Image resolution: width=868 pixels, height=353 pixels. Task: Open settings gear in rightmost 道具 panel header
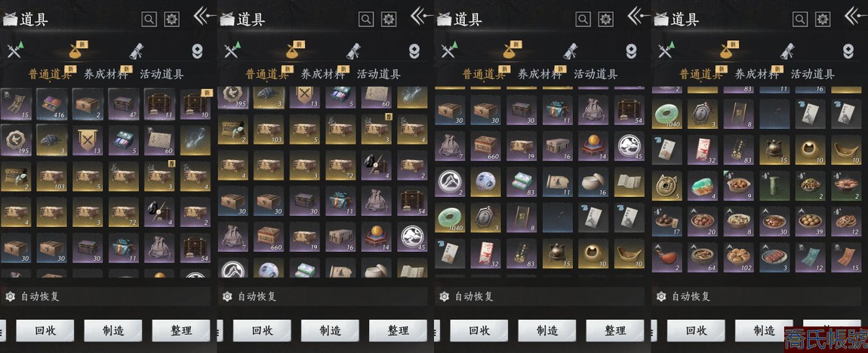click(823, 20)
